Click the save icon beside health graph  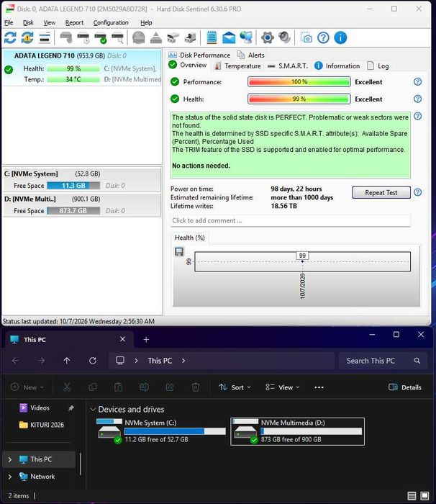[179, 252]
